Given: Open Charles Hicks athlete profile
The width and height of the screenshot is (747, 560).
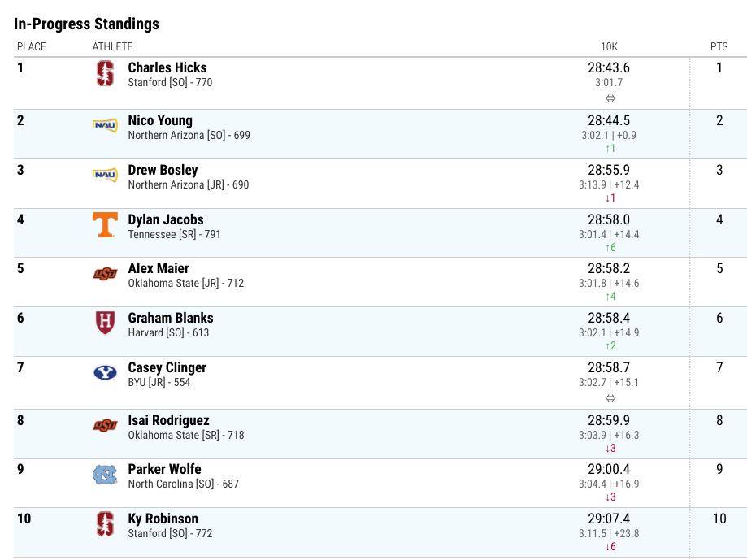Looking at the screenshot, I should click(x=167, y=67).
